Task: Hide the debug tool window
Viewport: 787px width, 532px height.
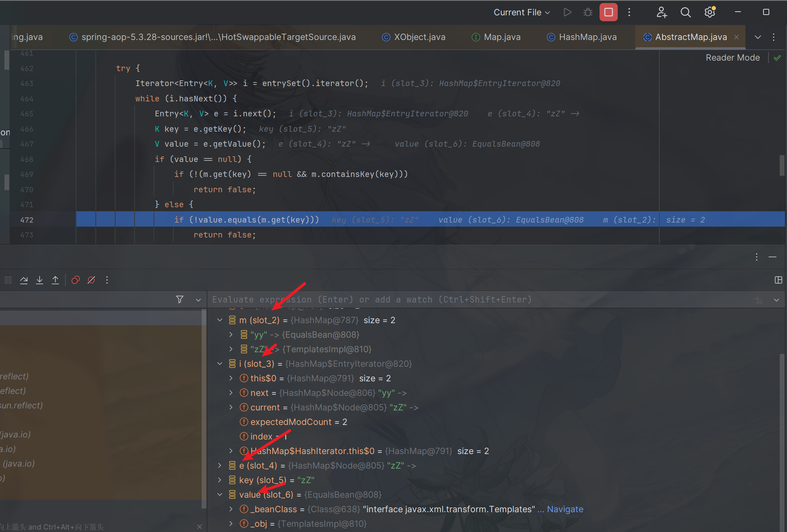Action: click(x=772, y=257)
